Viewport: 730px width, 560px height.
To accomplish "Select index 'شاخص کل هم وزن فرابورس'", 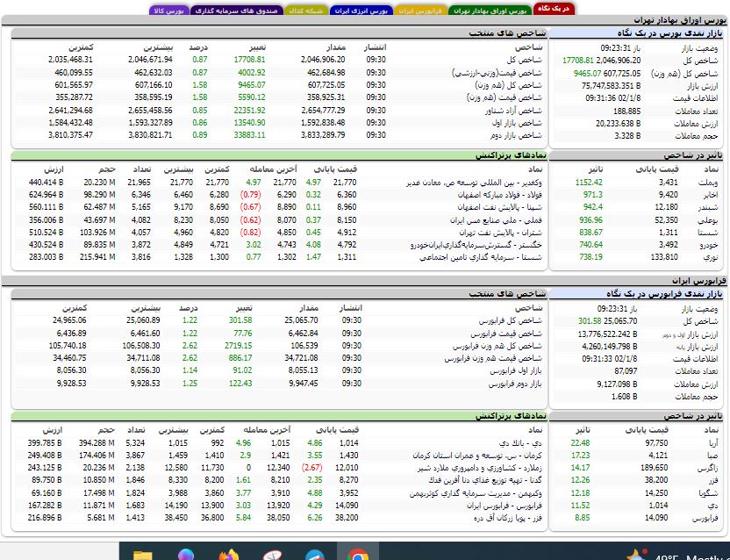I will [497, 346].
